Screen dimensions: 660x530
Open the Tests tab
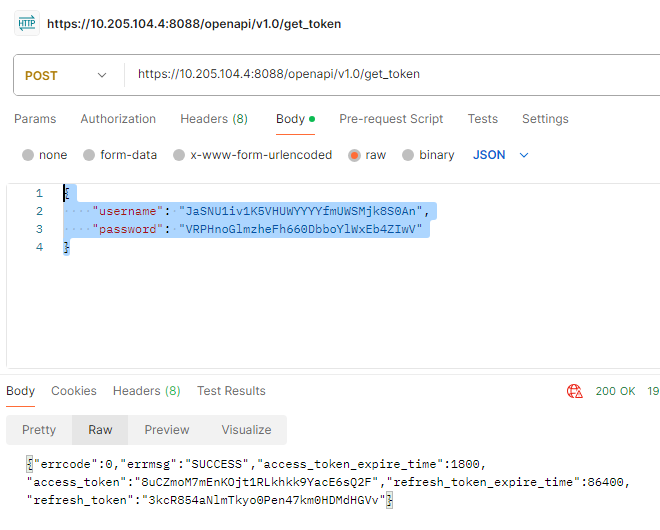(483, 119)
